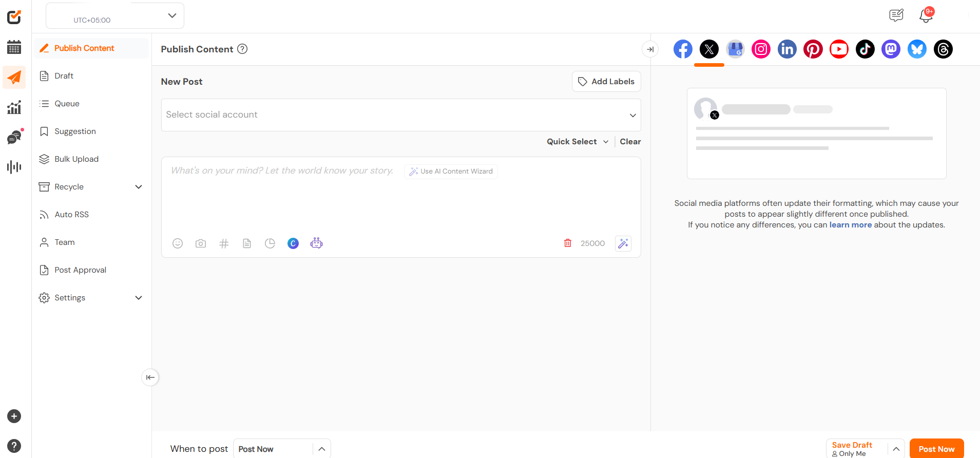This screenshot has width=980, height=458.
Task: Switch preview to Threads
Action: click(x=943, y=49)
